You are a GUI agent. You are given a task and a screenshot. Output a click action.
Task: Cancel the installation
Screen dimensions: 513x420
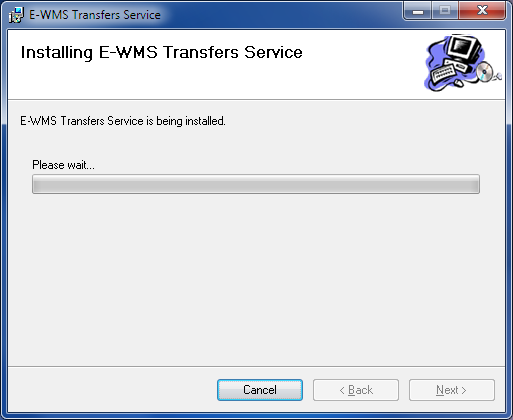260,390
